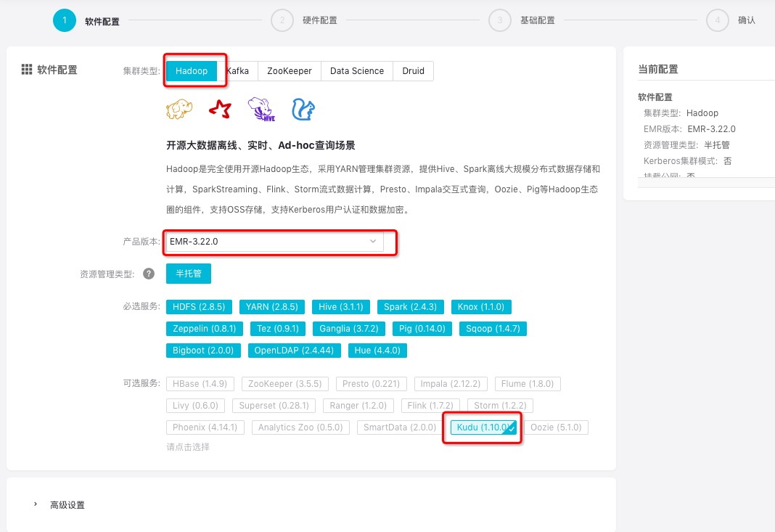Click the 半托管 resource management button
Image resolution: width=775 pixels, height=532 pixels.
click(189, 274)
